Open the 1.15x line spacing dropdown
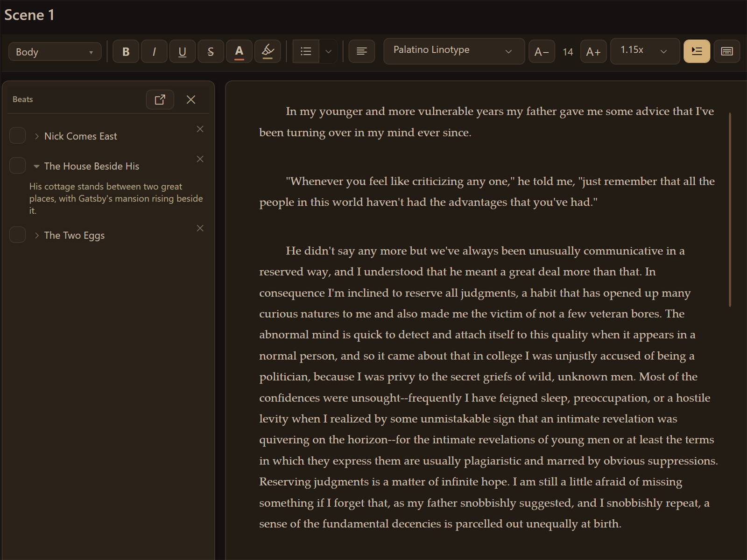 pos(645,51)
